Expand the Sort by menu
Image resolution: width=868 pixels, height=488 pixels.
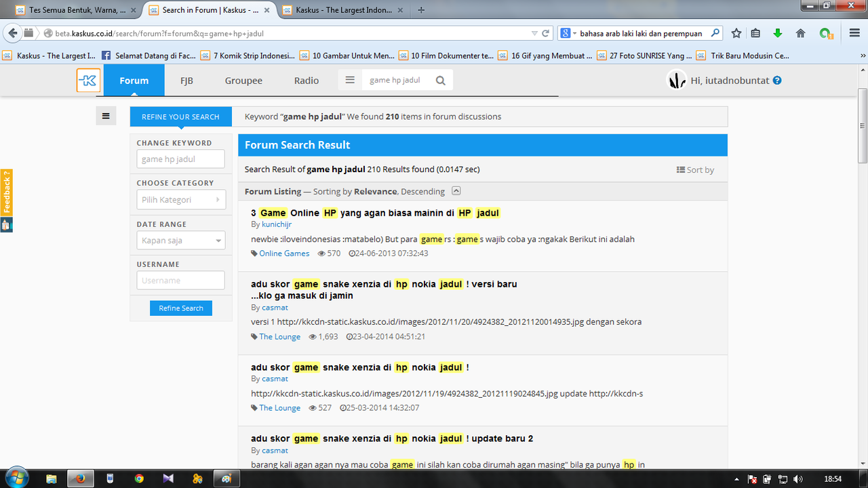[x=695, y=169]
